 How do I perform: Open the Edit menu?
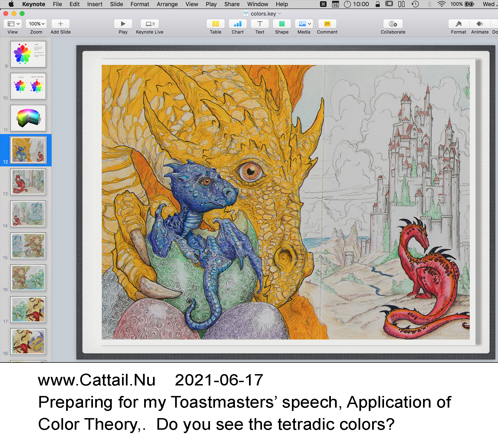74,4
